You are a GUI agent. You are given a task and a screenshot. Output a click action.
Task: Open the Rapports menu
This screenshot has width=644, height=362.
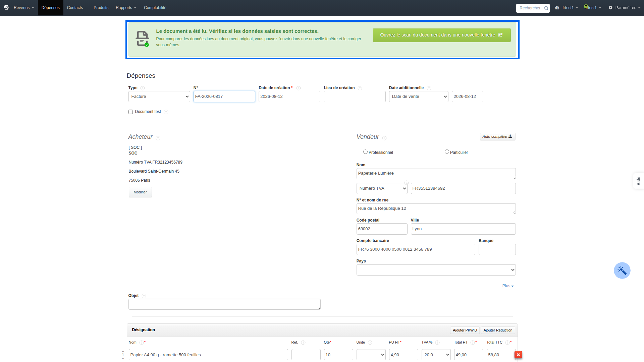point(126,8)
